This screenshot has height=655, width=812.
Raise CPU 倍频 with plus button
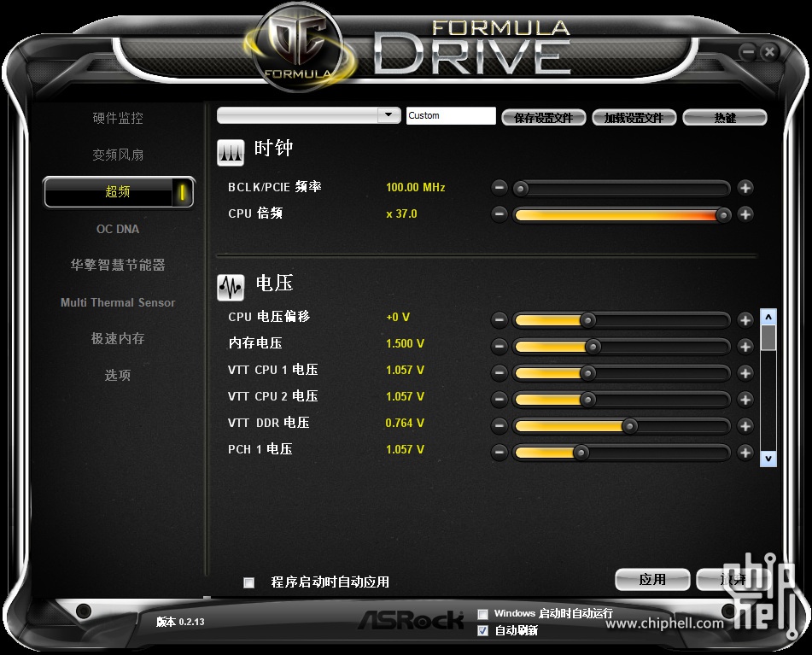(x=745, y=213)
